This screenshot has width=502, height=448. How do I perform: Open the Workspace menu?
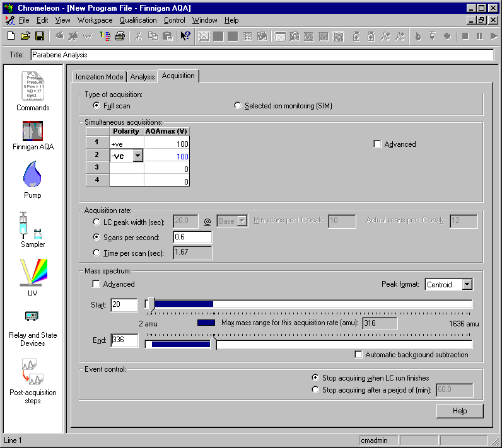[95, 20]
